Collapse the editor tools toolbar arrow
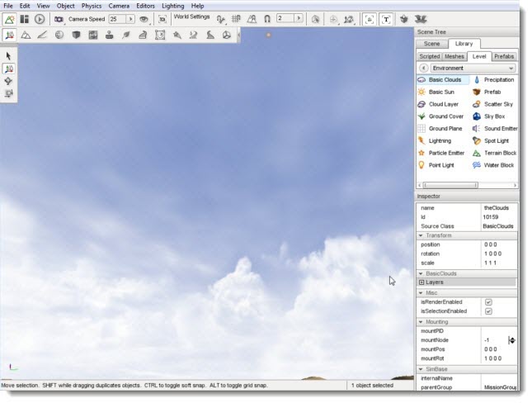532x403 pixels. click(239, 35)
